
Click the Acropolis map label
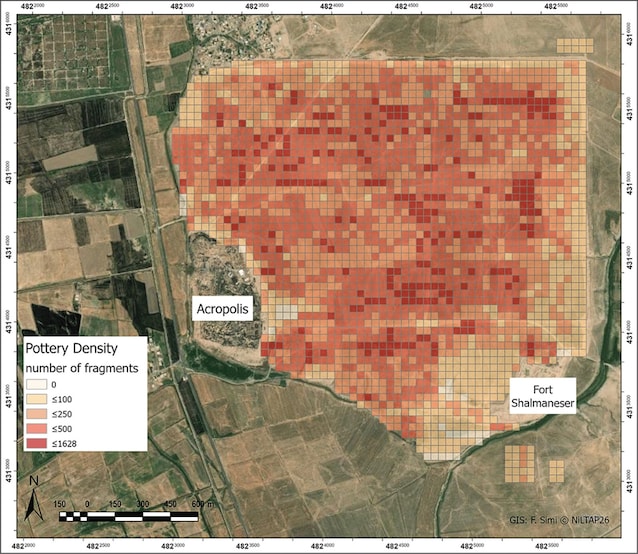coord(223,309)
